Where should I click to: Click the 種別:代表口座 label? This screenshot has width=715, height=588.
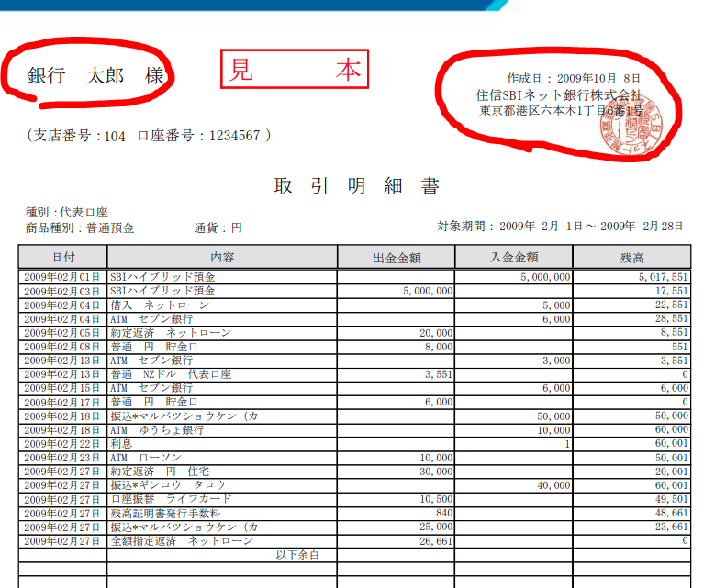67,213
